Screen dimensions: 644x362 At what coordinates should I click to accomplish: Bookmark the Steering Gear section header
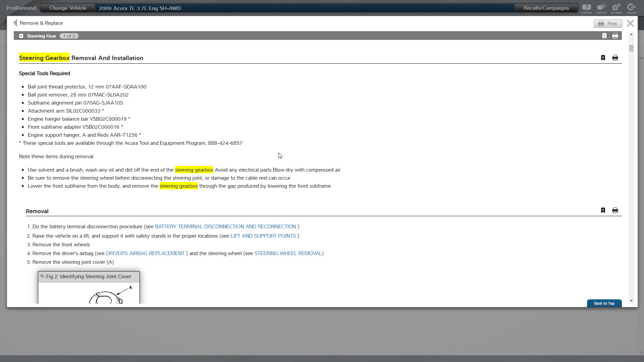point(604,36)
